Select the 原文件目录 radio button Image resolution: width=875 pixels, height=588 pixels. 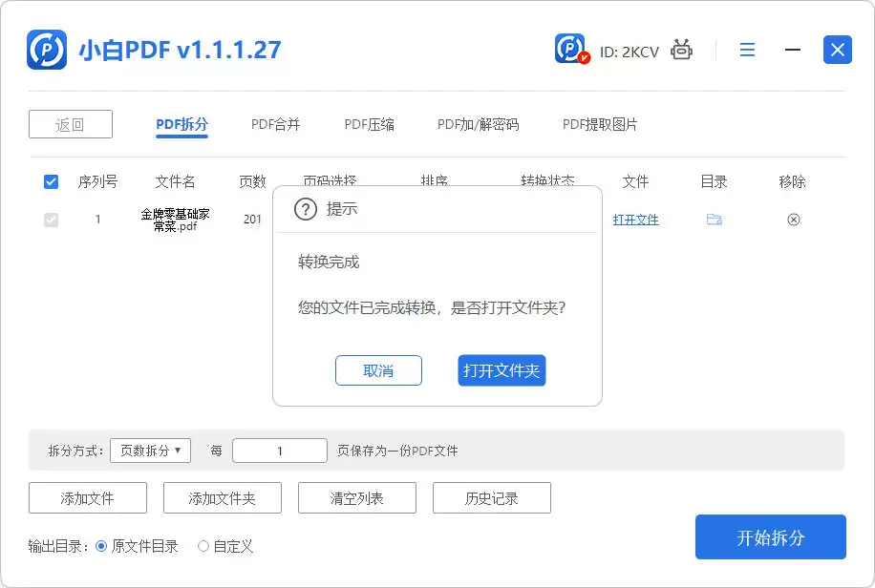pyautogui.click(x=101, y=546)
